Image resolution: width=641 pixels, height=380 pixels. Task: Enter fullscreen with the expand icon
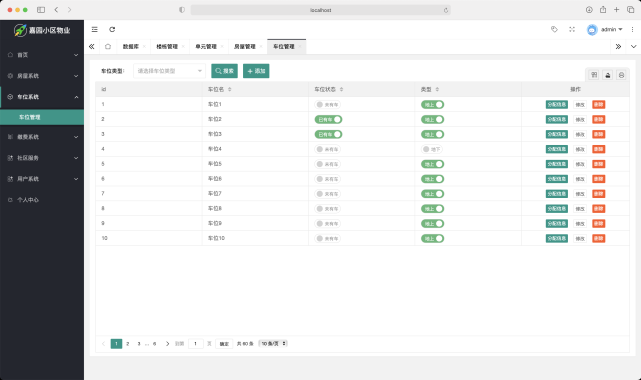point(572,29)
